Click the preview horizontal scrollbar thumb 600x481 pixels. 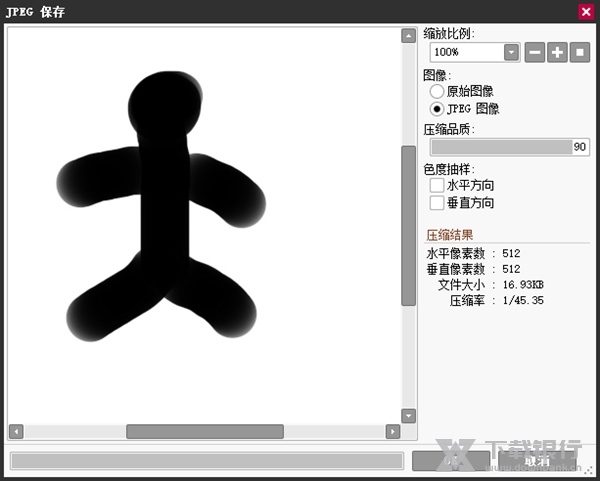click(x=204, y=431)
